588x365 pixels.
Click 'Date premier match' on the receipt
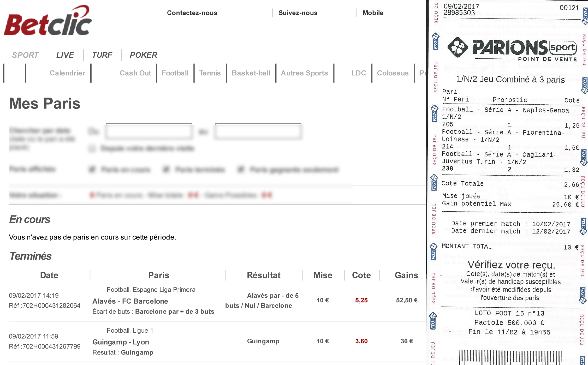tap(510, 224)
